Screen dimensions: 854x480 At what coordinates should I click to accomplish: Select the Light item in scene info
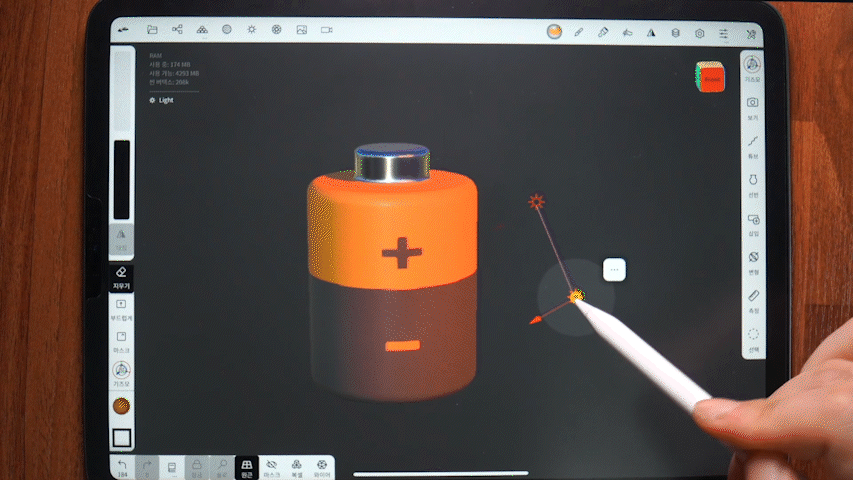[x=161, y=100]
